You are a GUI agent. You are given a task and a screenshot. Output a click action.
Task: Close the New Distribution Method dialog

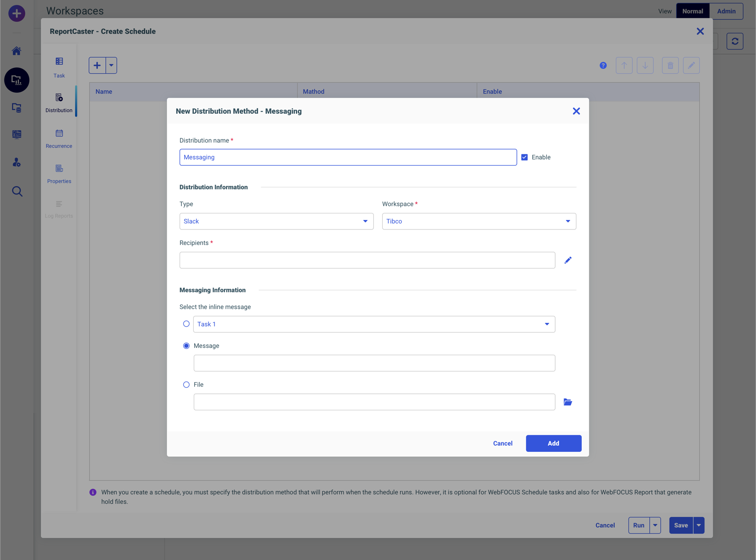pos(576,111)
